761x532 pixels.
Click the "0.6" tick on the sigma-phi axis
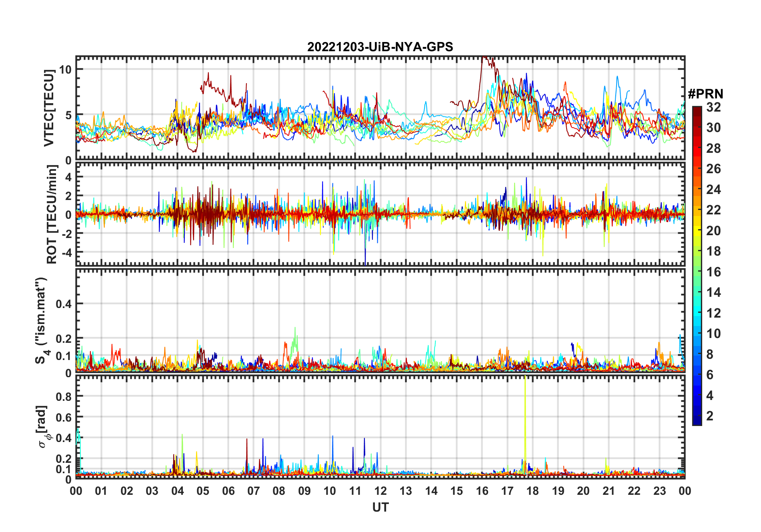(x=64, y=417)
